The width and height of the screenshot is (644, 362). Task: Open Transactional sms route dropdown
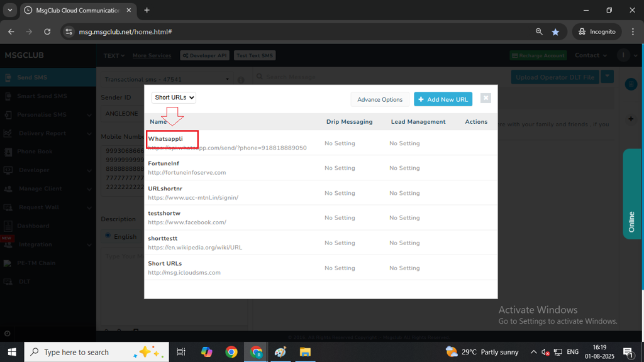(167, 79)
